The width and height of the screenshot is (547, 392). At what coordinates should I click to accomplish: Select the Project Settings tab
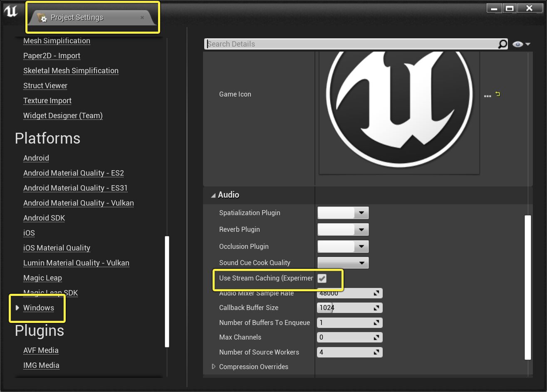coord(77,17)
